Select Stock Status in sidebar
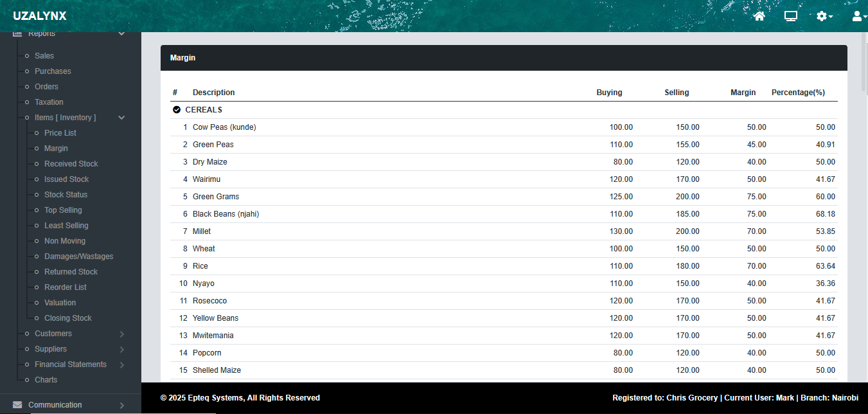This screenshot has height=414, width=868. 66,195
